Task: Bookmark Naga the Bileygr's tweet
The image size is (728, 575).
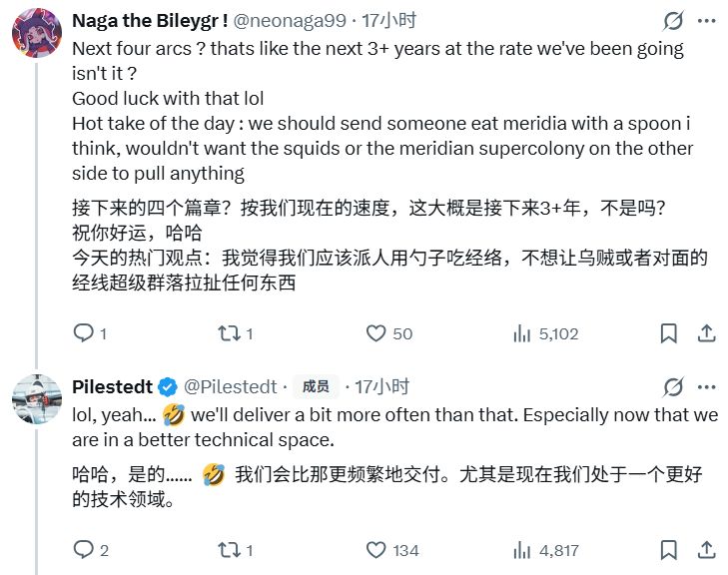Action: (666, 333)
